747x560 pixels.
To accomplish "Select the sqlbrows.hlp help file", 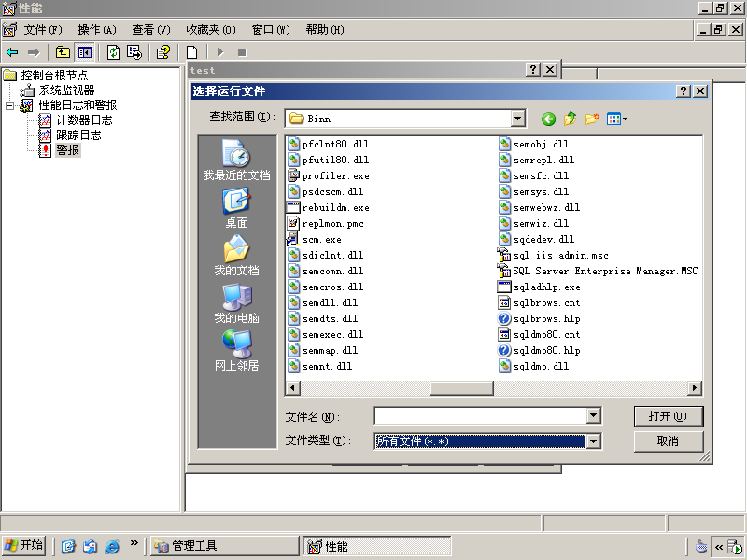I will point(539,318).
